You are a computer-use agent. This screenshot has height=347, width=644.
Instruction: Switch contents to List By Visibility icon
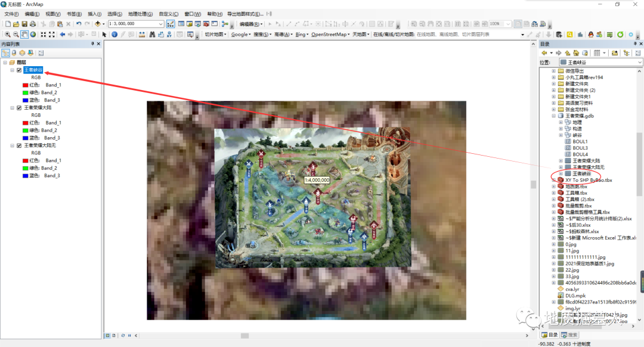22,53
